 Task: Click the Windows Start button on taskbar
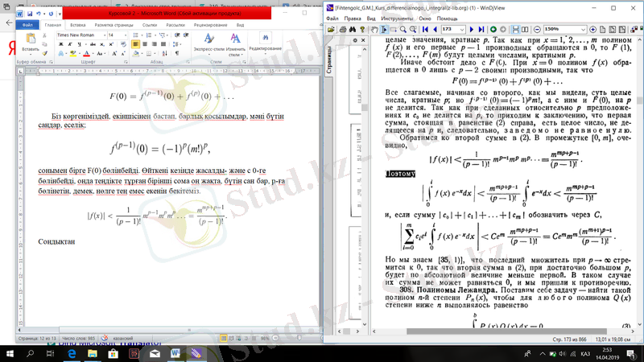tap(10, 352)
